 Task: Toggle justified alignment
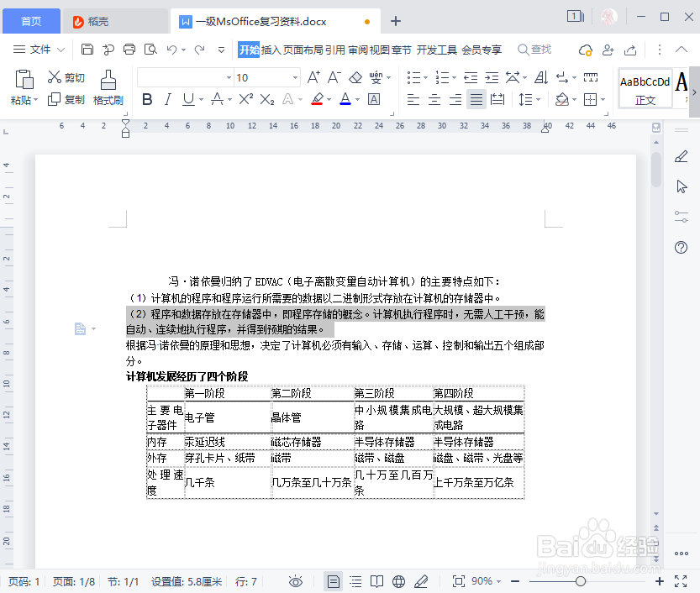click(x=476, y=99)
